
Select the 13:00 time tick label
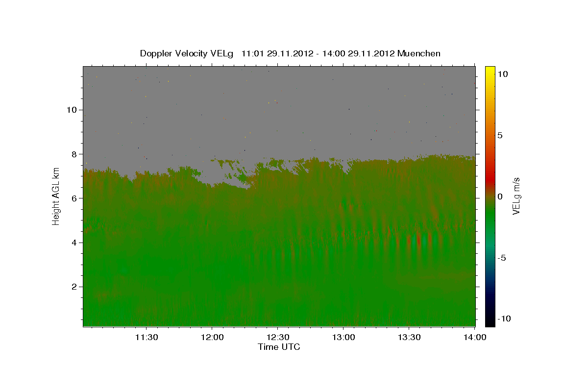click(x=343, y=338)
